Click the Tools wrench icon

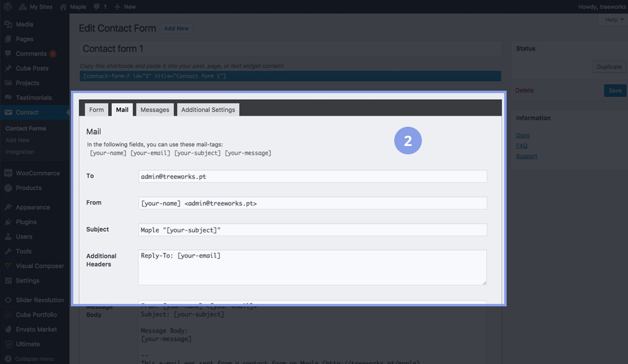[8, 252]
